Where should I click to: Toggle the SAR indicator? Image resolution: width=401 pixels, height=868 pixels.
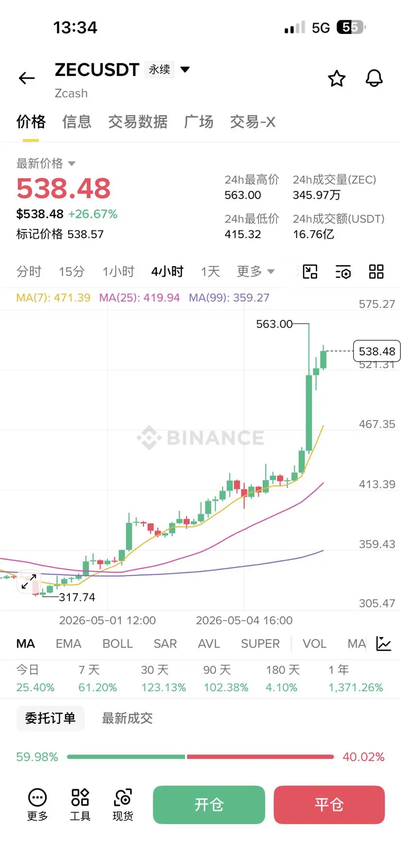pos(165,644)
